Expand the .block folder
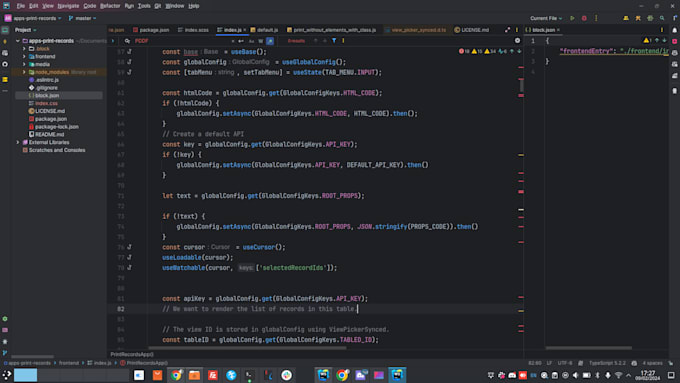The image size is (680, 383). [x=24, y=49]
